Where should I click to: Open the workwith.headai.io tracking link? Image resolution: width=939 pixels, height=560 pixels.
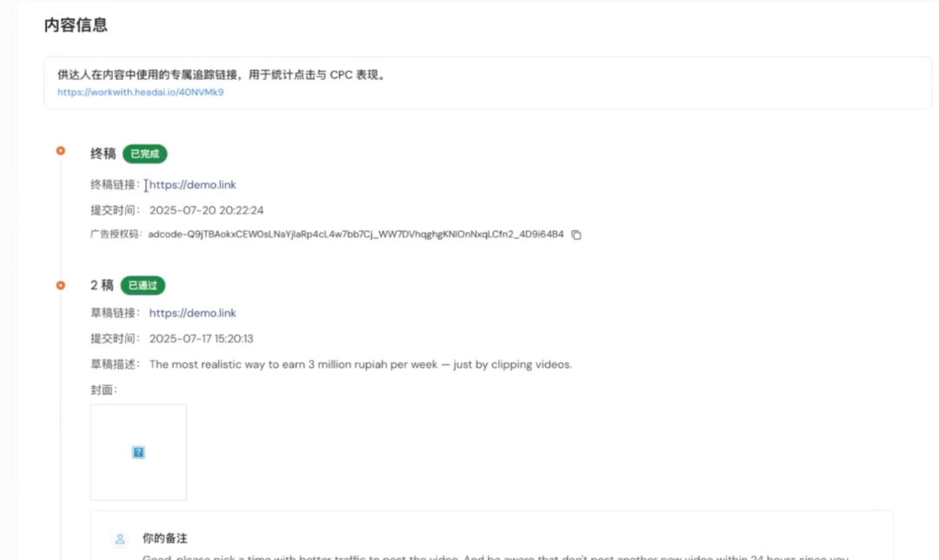point(140,92)
